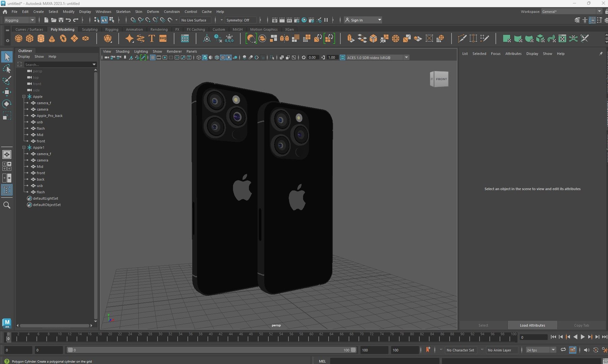The height and width of the screenshot is (364, 608).
Task: Switch to single perspective pane layout
Action: coord(7,154)
